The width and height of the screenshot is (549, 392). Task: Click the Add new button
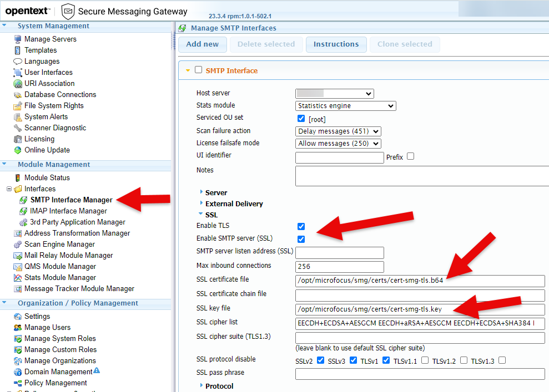pyautogui.click(x=202, y=44)
